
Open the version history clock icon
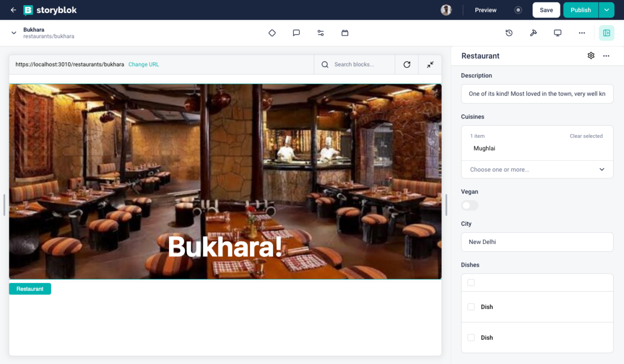[x=509, y=33]
